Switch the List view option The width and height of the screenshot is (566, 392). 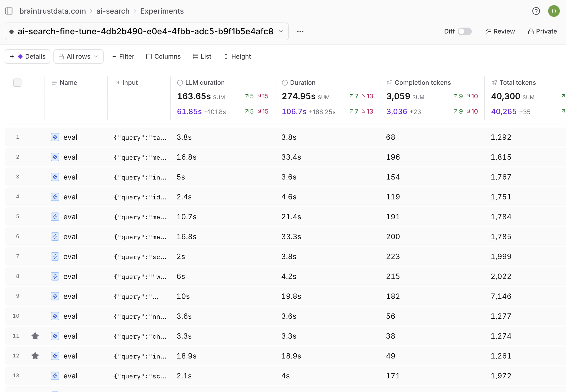click(202, 57)
